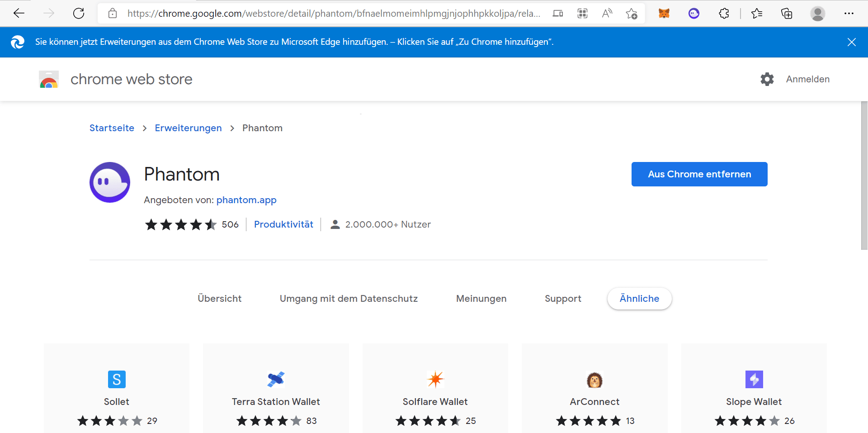Open the Produktivität category link
This screenshot has width=868, height=433.
[283, 224]
